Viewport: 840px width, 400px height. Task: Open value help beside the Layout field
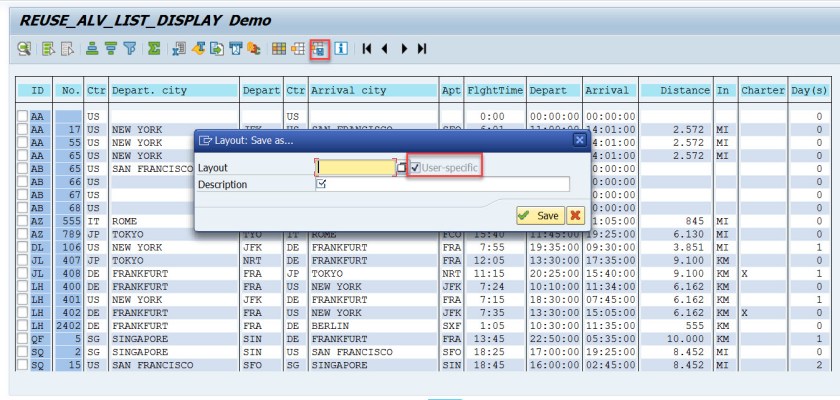pyautogui.click(x=402, y=168)
